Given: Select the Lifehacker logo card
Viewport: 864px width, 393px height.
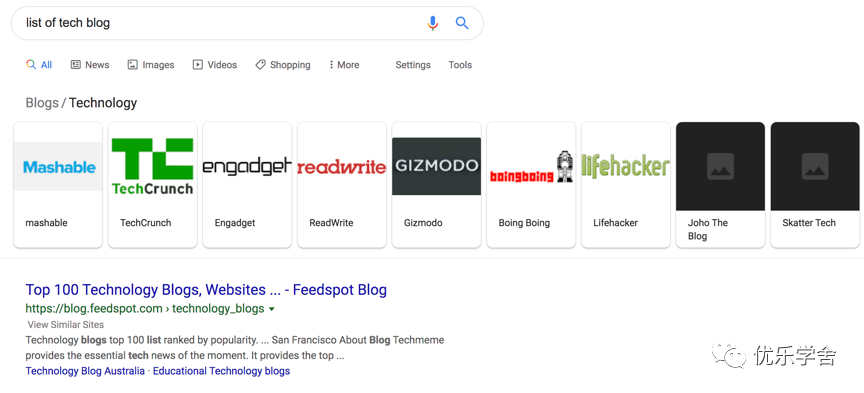Looking at the screenshot, I should [625, 185].
